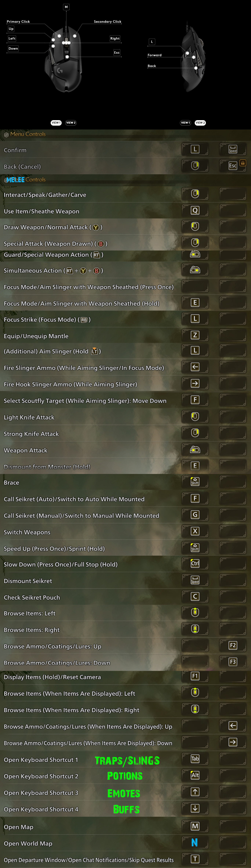Click the Q key icon for Use Item/Sheathe Weapon

[x=195, y=211]
